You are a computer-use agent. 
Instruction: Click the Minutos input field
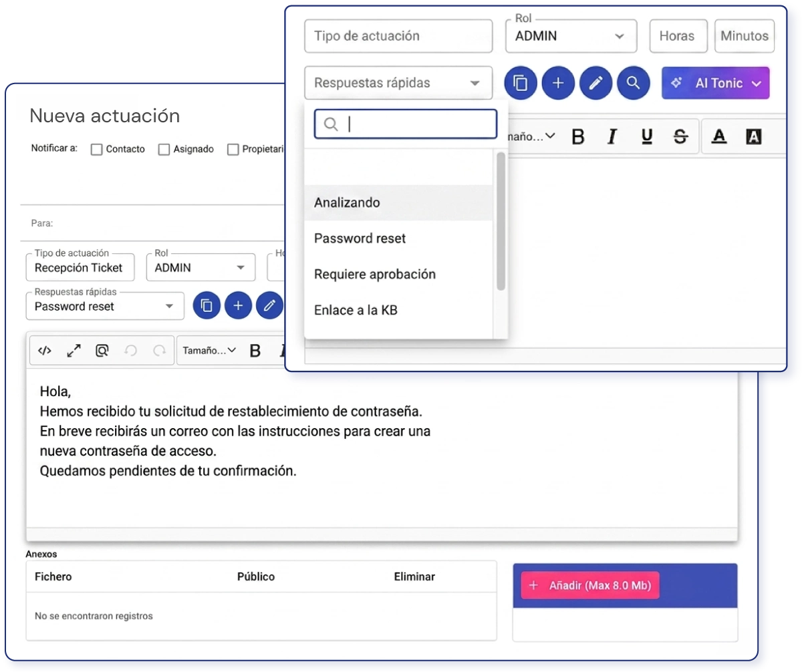745,36
